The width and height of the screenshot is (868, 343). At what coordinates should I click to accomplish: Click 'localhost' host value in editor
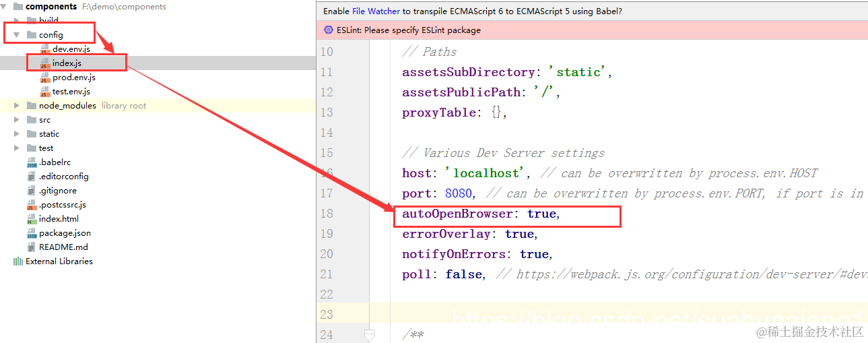(486, 173)
